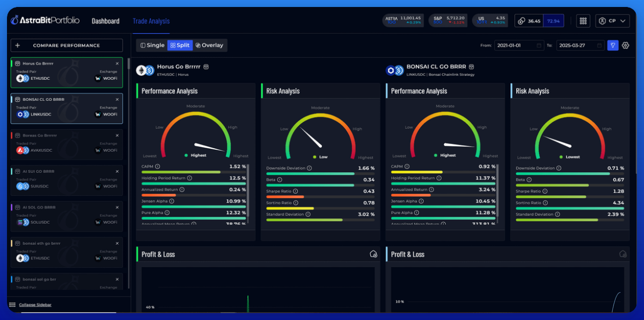Open the apps grid menu icon

(583, 21)
